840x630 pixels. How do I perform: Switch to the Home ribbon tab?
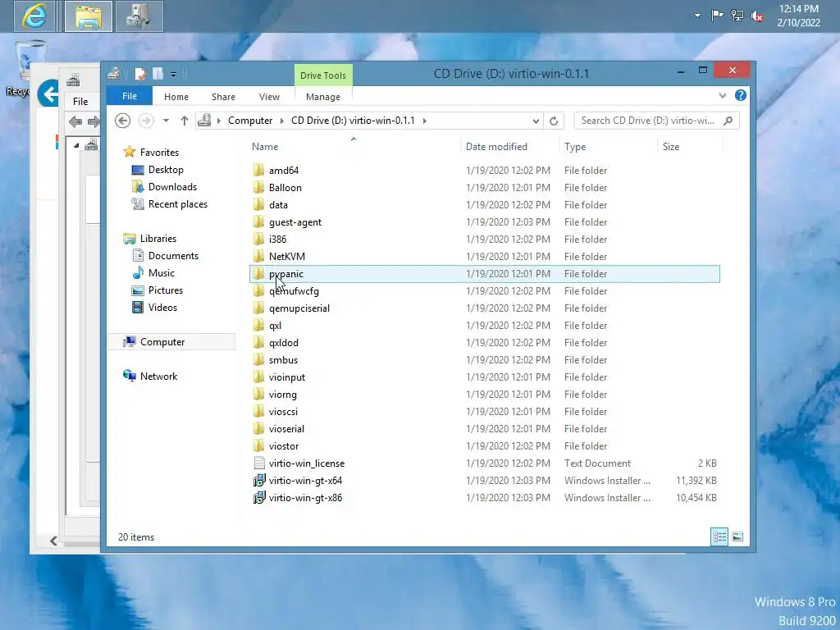(176, 97)
